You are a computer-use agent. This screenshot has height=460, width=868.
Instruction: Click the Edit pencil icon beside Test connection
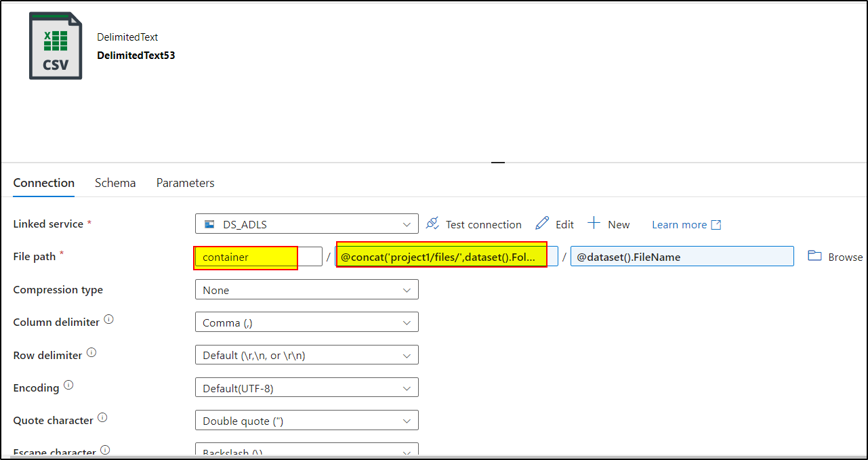point(541,224)
